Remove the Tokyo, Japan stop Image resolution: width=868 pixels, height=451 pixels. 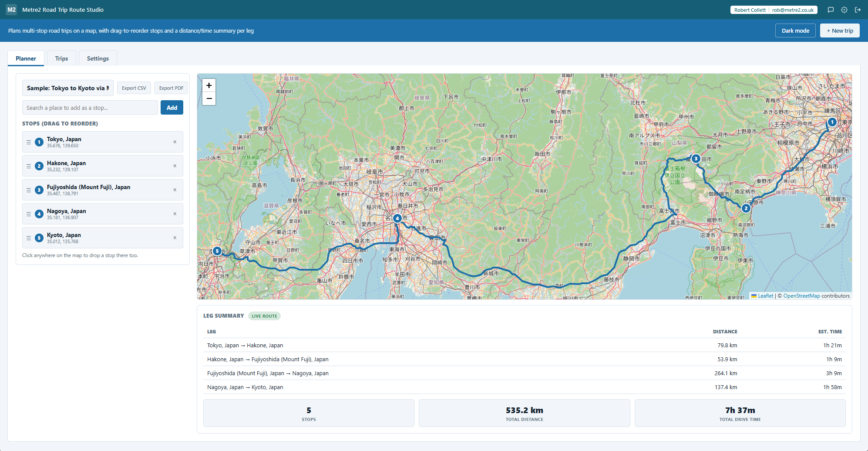coord(175,142)
